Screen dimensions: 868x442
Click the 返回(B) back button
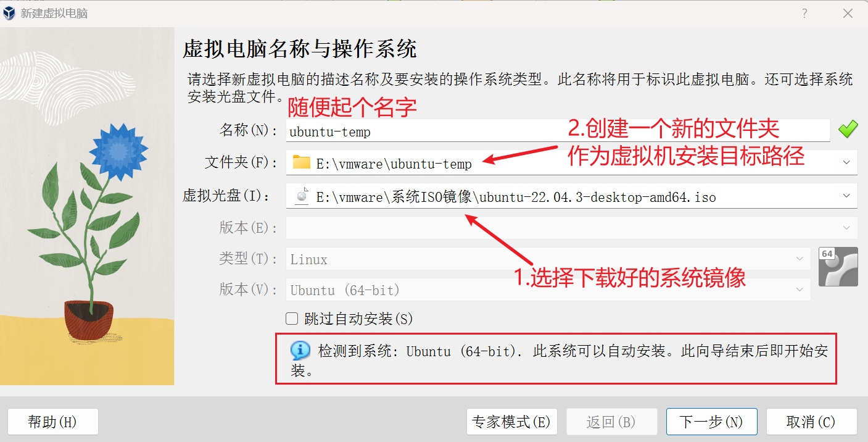pyautogui.click(x=611, y=422)
